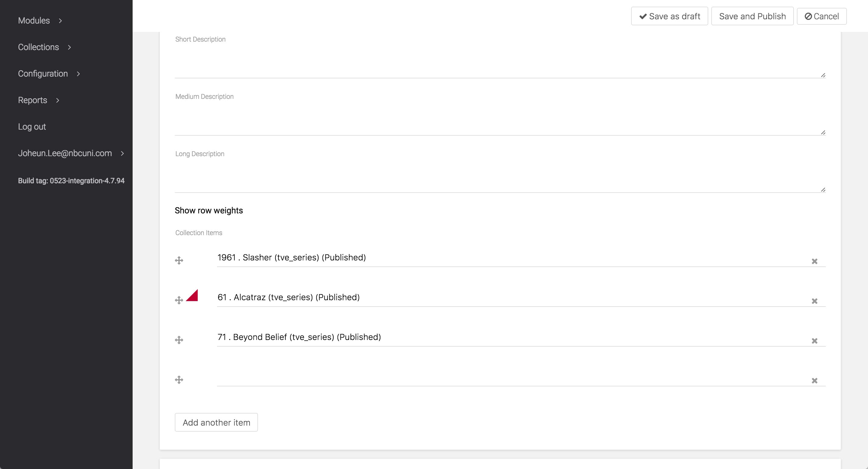The height and width of the screenshot is (469, 868).
Task: Remove Slasher item with X icon
Action: tap(814, 261)
